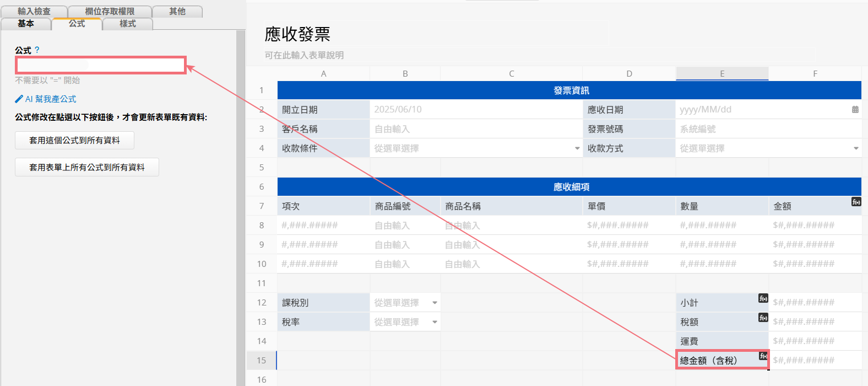Viewport: 868px width, 386px height.
Task: Click the left panel vertical scrollbar
Action: point(241,208)
